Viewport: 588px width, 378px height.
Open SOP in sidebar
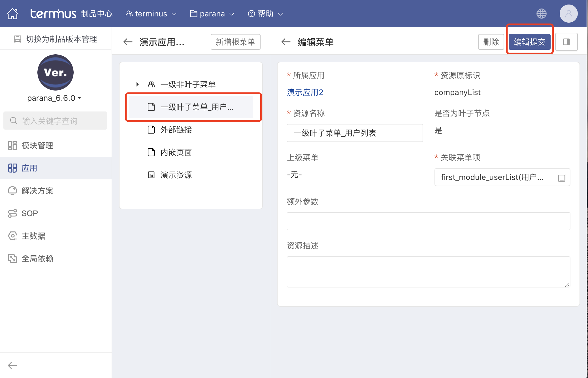[56, 213]
